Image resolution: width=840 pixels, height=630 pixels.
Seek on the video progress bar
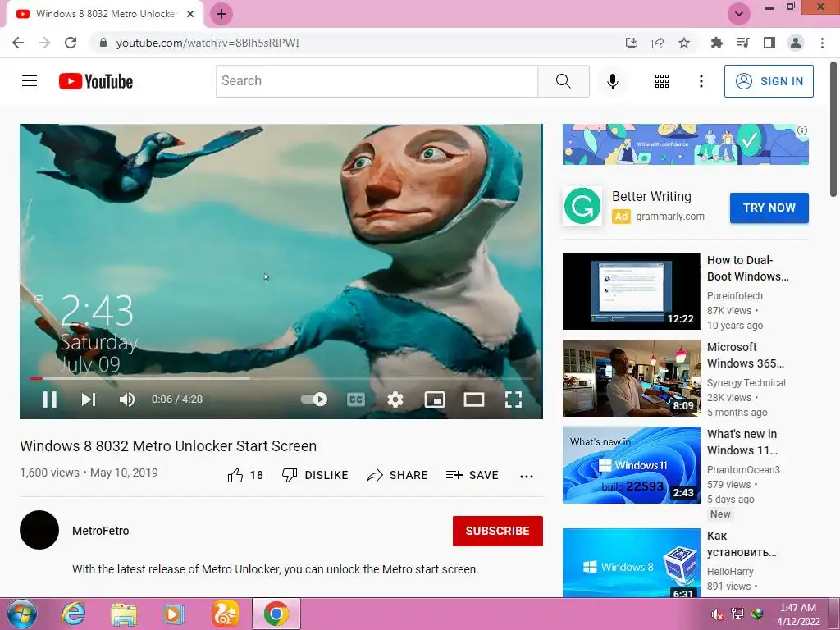(x=281, y=378)
